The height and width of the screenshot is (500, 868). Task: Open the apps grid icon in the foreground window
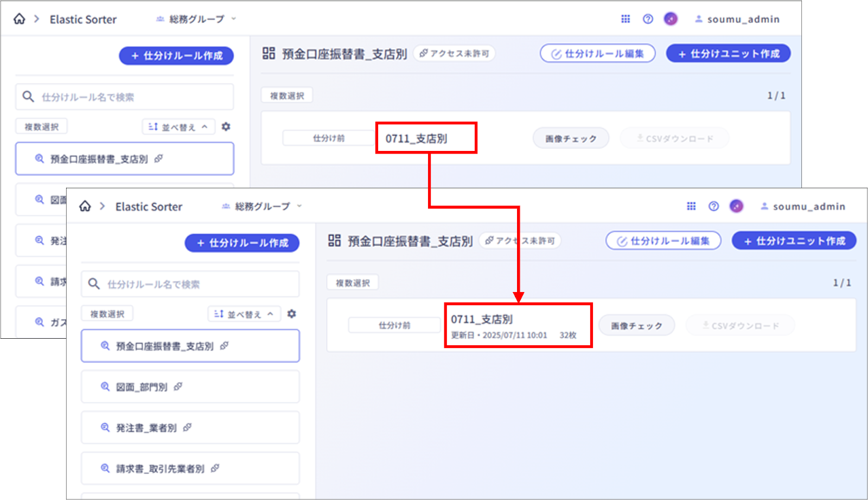[x=691, y=206]
